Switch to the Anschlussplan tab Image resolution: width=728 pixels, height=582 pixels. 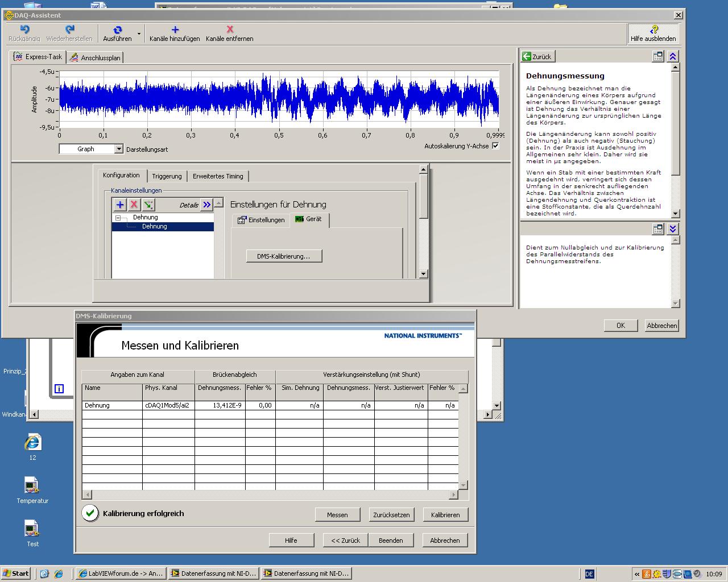[95, 57]
